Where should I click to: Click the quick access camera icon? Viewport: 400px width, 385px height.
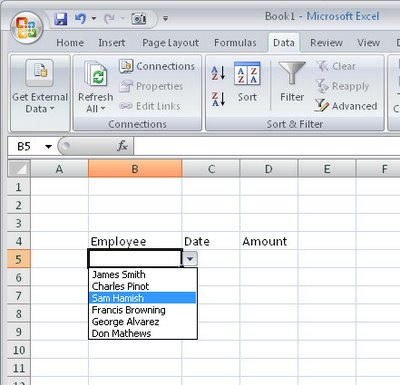139,19
